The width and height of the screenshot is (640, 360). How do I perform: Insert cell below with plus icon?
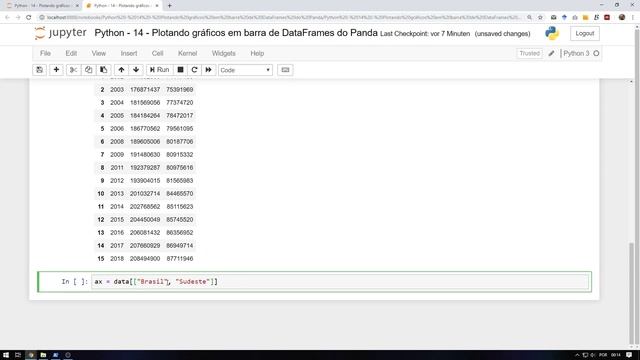[x=56, y=70]
